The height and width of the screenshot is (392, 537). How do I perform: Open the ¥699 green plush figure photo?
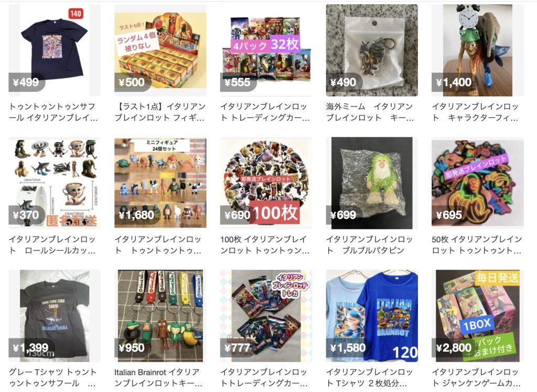tap(372, 183)
